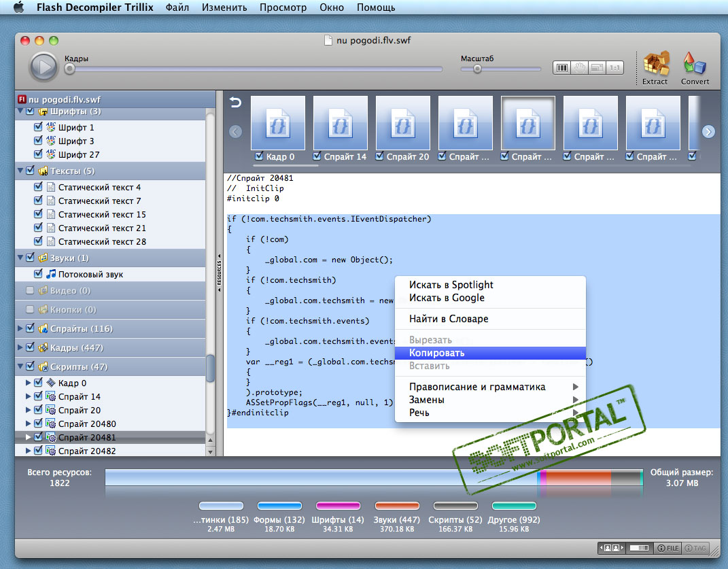
Task: Expand the Спрайт 20482 script node
Action: (x=29, y=451)
